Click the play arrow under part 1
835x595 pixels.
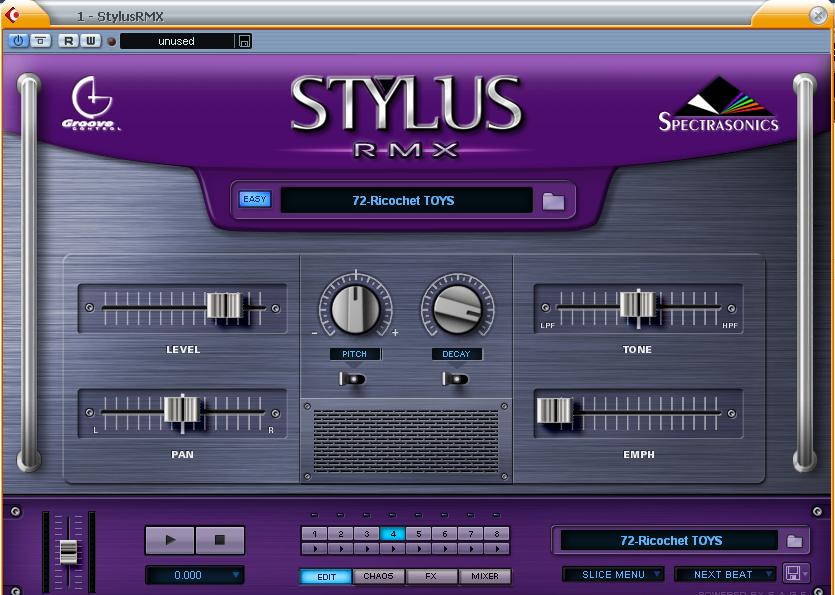314,548
